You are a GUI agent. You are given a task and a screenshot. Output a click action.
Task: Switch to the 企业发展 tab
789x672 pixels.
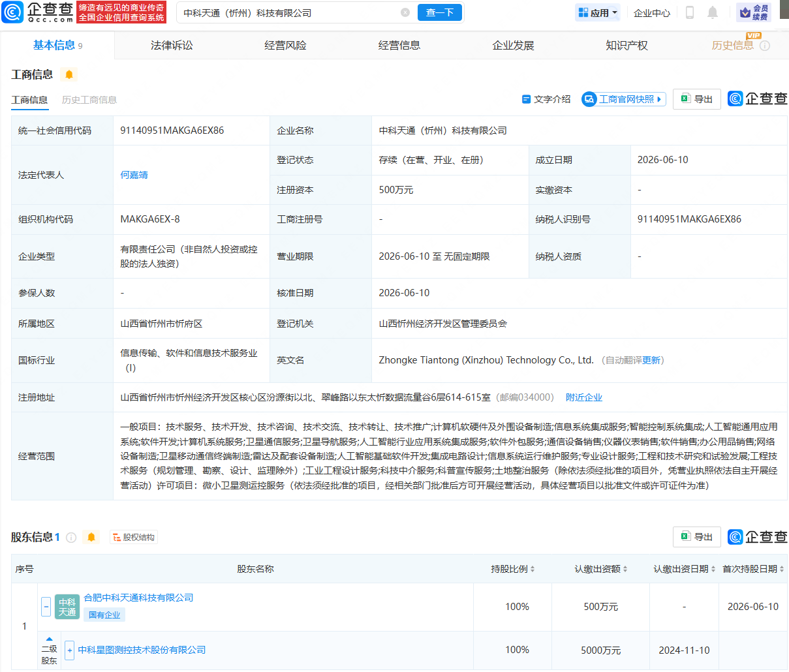[513, 45]
